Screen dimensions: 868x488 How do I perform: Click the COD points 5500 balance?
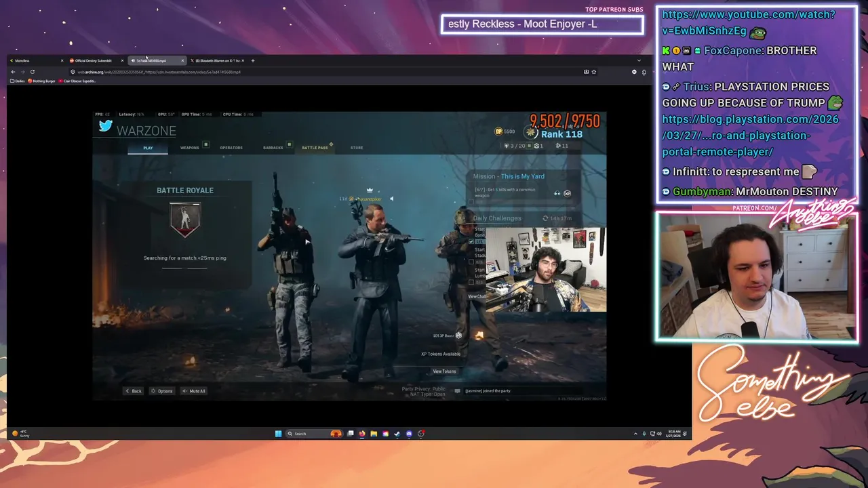(505, 131)
